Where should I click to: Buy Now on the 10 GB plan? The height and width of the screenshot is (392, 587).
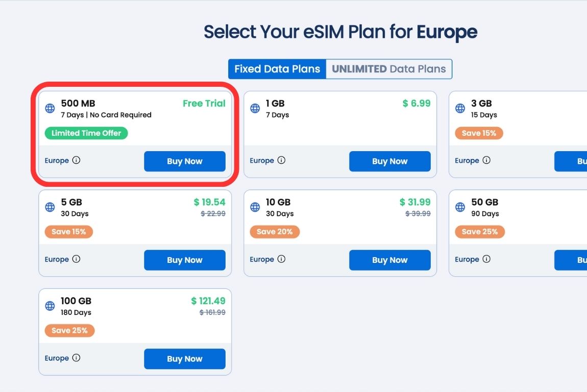click(390, 260)
